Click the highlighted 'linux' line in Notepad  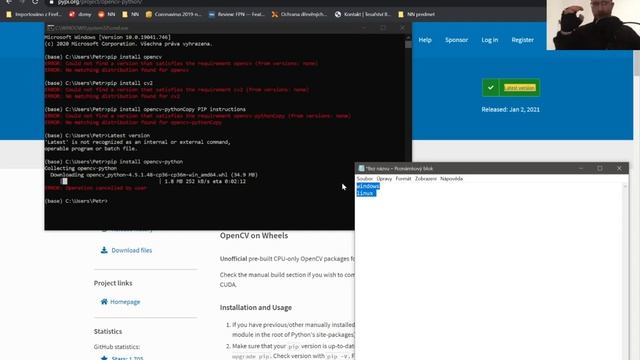pyautogui.click(x=366, y=193)
